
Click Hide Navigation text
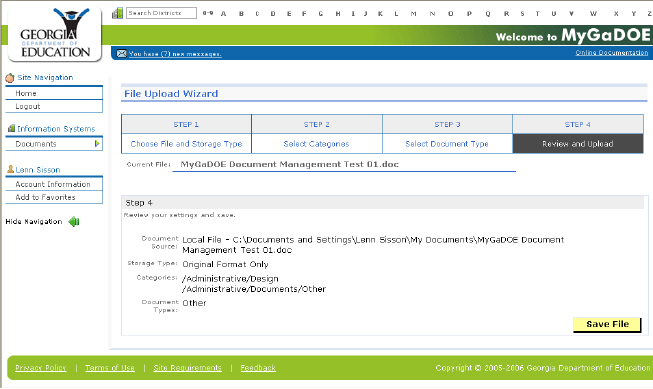click(34, 222)
